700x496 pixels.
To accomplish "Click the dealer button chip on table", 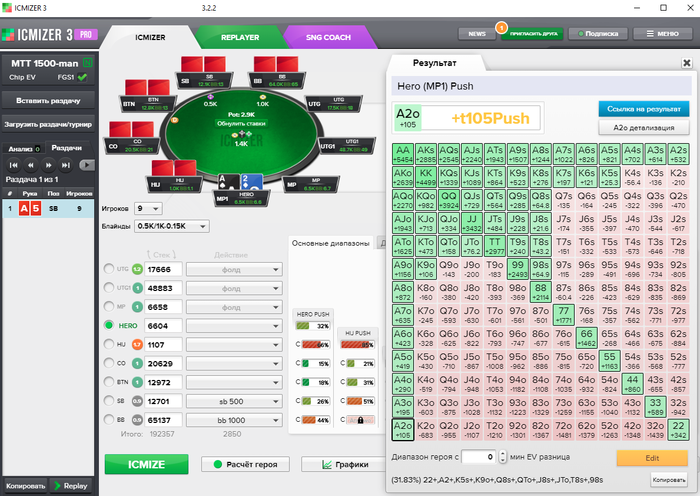I will [x=175, y=120].
